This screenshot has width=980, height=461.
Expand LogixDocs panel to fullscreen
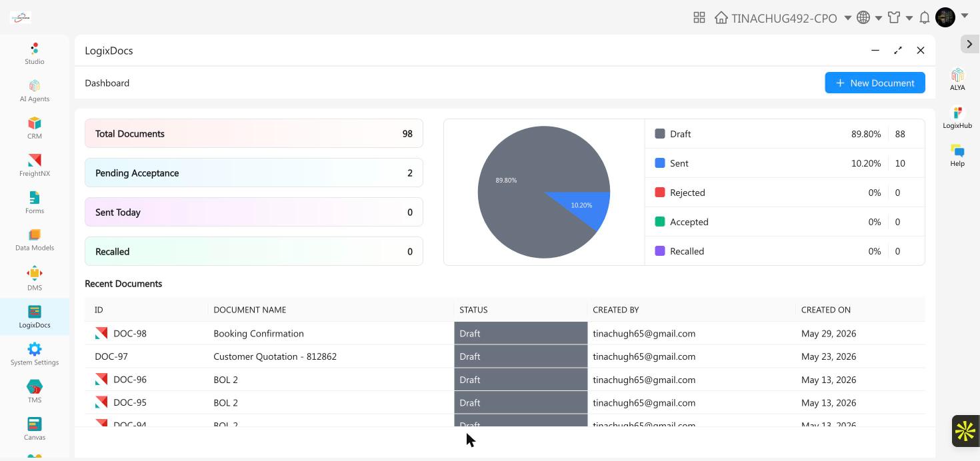tap(898, 50)
